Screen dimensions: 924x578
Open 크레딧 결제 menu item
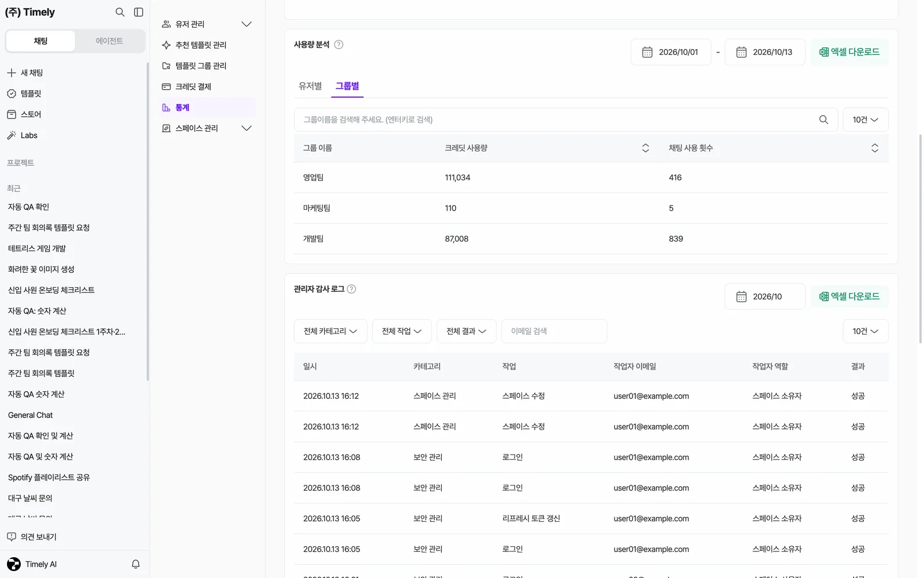tap(207, 87)
